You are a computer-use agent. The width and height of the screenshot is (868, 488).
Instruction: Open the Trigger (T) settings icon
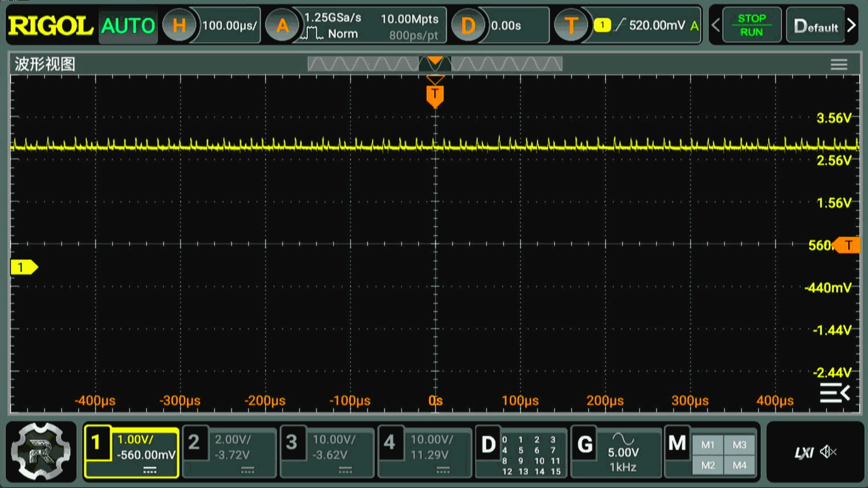[x=571, y=25]
